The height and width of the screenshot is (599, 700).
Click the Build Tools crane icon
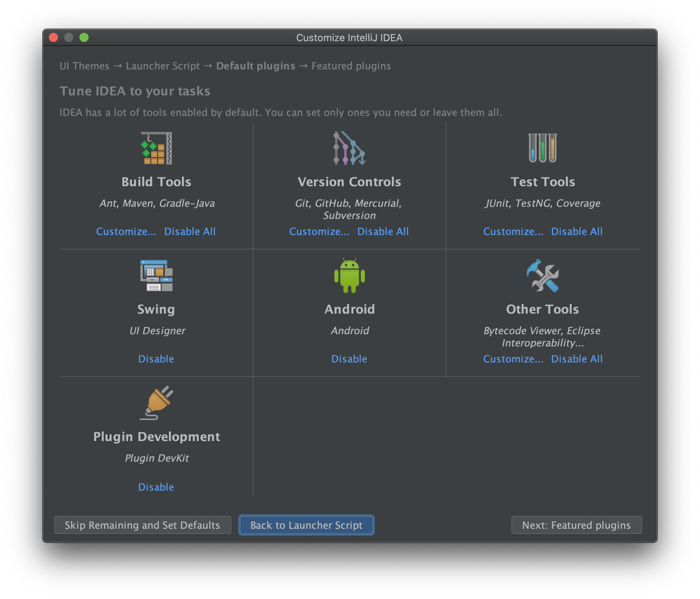pyautogui.click(x=156, y=148)
